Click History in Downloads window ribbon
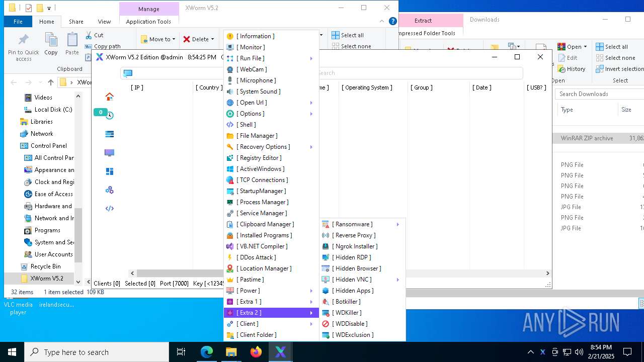This screenshot has height=362, width=644. 571,69
